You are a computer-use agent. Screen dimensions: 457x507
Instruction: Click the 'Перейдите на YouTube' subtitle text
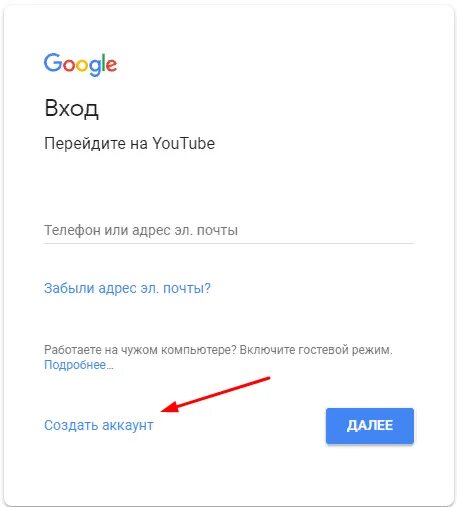point(129,144)
